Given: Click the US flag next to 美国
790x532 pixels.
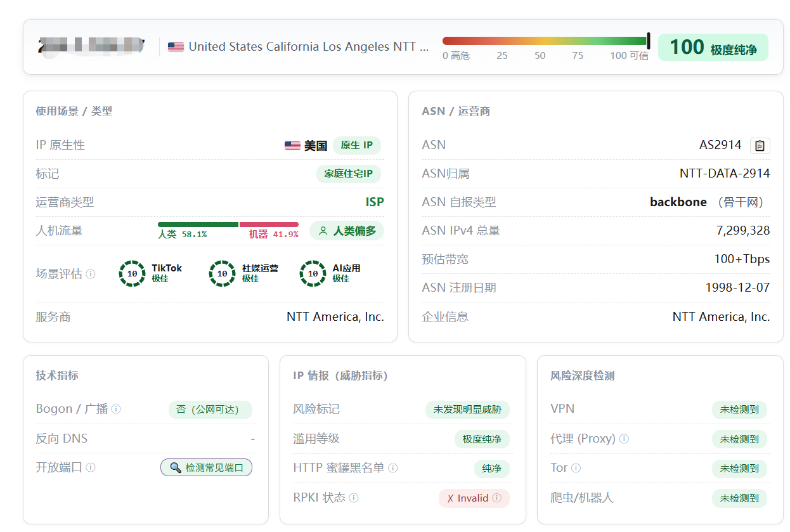Looking at the screenshot, I should coord(292,146).
